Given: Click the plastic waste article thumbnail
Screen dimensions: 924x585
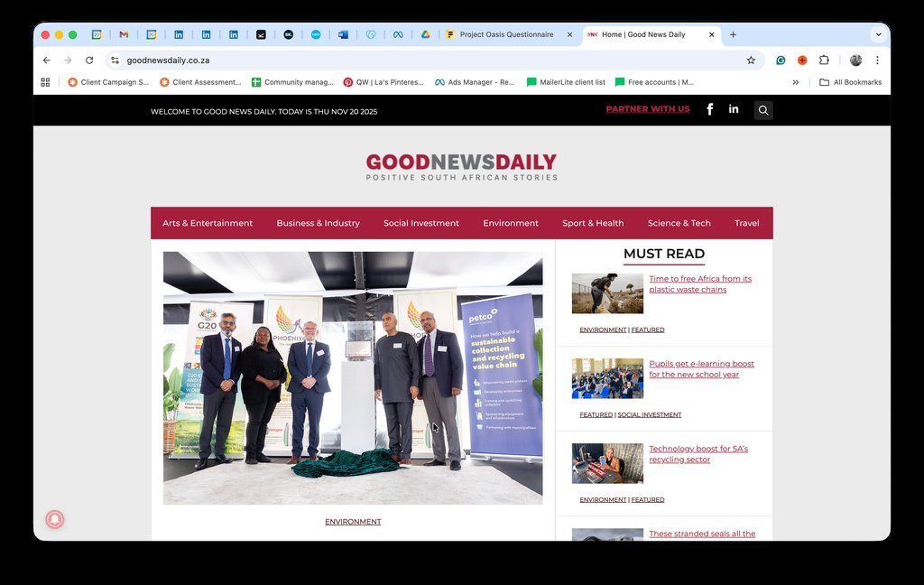Looking at the screenshot, I should pos(607,293).
